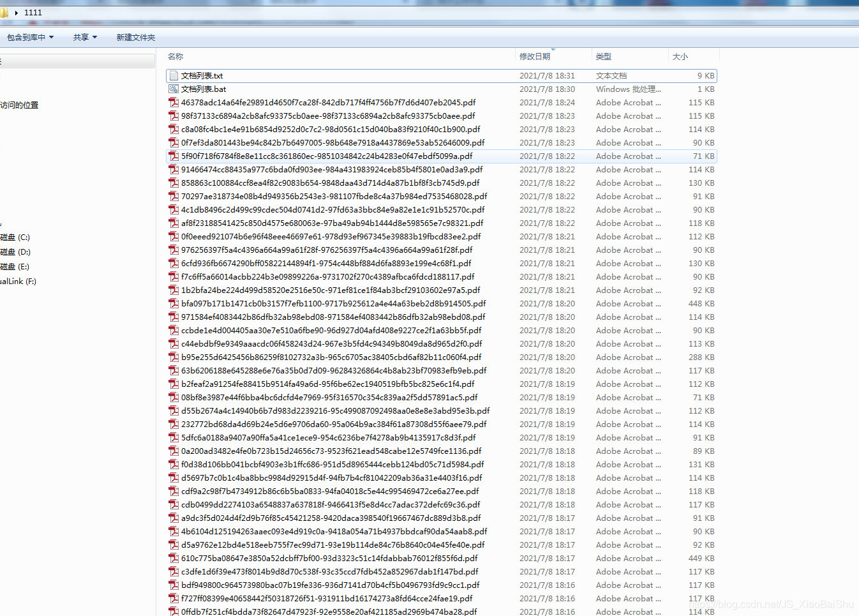Click the PDF icon for 63b6206188e645288e6e76a35b0d7d09 file
The height and width of the screenshot is (616, 859).
174,370
